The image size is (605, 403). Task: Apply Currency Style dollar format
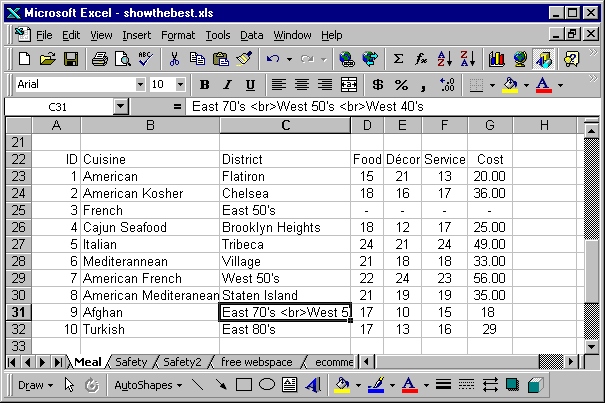pos(378,85)
